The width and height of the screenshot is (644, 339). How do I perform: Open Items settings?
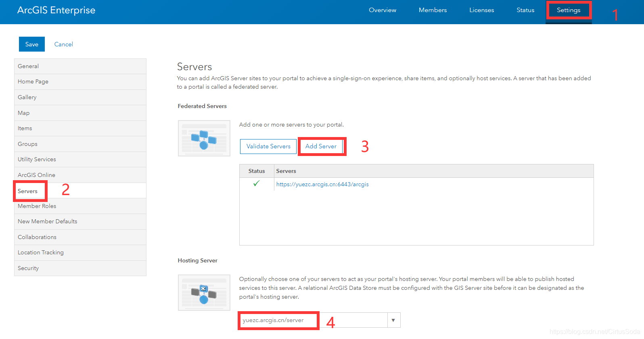[80, 128]
